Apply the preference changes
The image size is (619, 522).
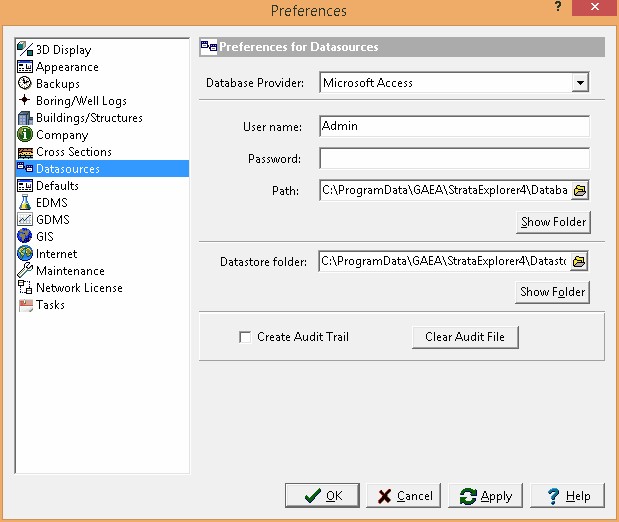[485, 496]
